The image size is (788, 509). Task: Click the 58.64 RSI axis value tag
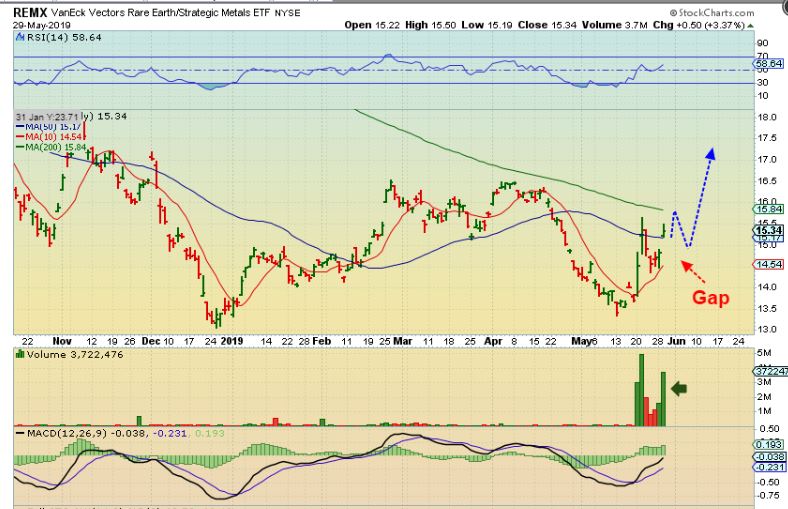(x=768, y=64)
